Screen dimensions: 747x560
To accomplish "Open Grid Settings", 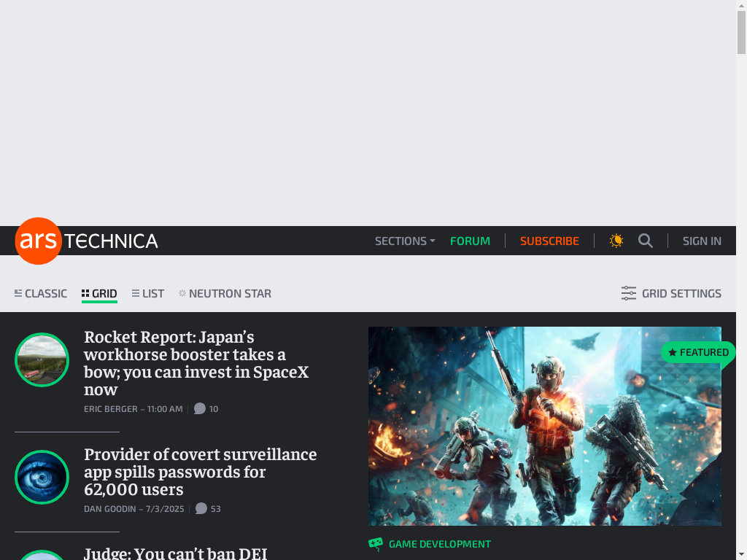I will click(671, 293).
